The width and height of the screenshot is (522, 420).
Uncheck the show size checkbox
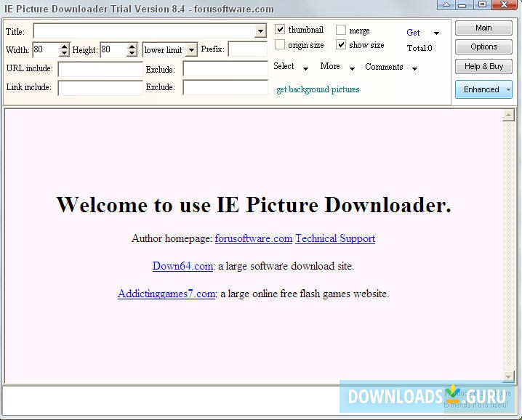(x=341, y=44)
